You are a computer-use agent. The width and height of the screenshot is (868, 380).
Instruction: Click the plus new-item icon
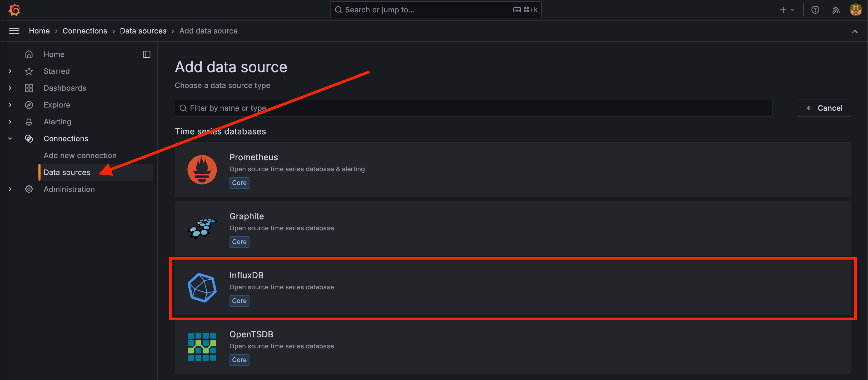[783, 10]
